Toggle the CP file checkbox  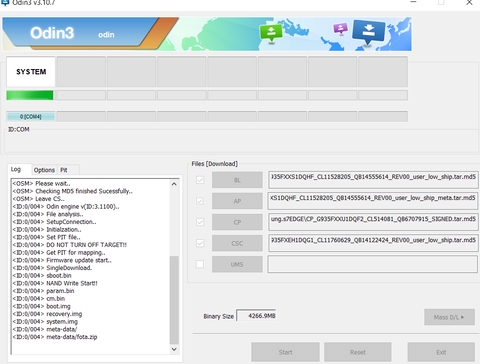click(x=200, y=222)
